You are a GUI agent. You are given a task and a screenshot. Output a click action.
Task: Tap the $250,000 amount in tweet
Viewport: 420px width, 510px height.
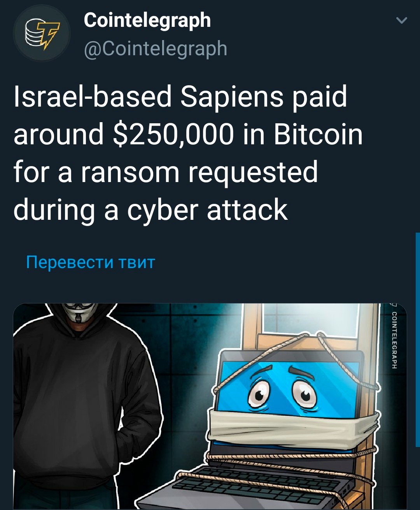click(x=173, y=134)
